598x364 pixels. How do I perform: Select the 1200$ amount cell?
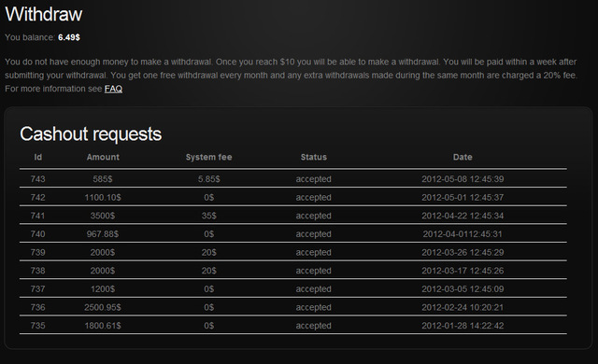(103, 289)
